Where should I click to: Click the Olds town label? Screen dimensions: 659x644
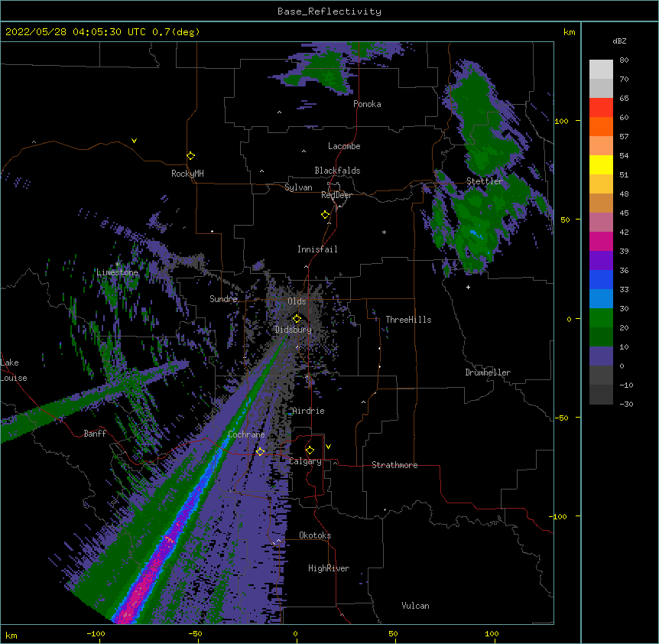coord(297,301)
